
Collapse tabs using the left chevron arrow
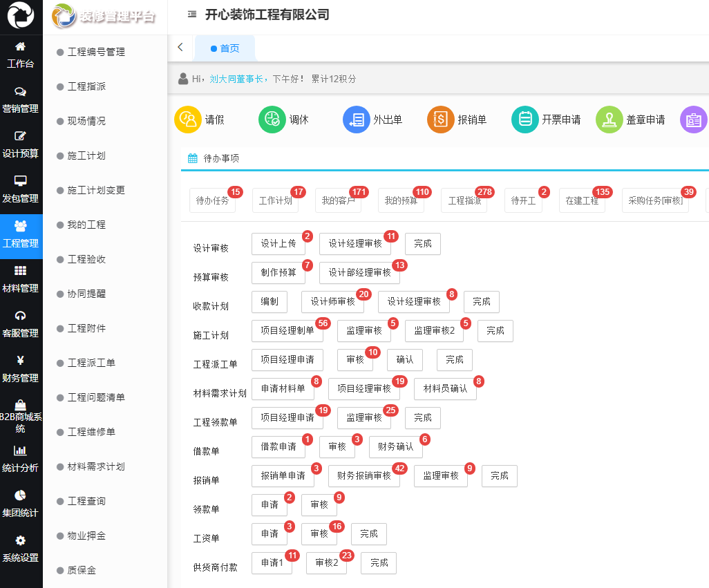click(x=180, y=47)
